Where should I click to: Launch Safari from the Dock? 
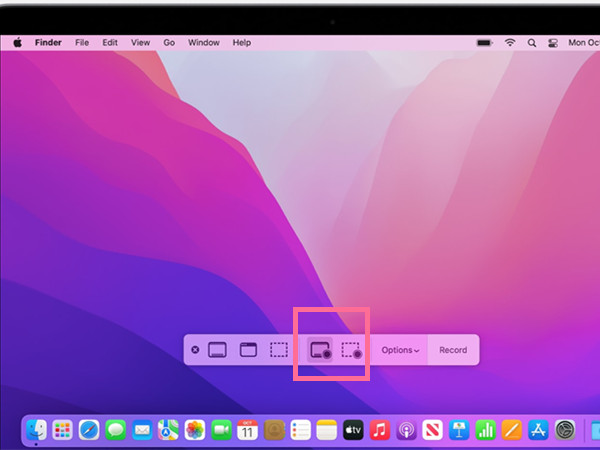point(89,430)
